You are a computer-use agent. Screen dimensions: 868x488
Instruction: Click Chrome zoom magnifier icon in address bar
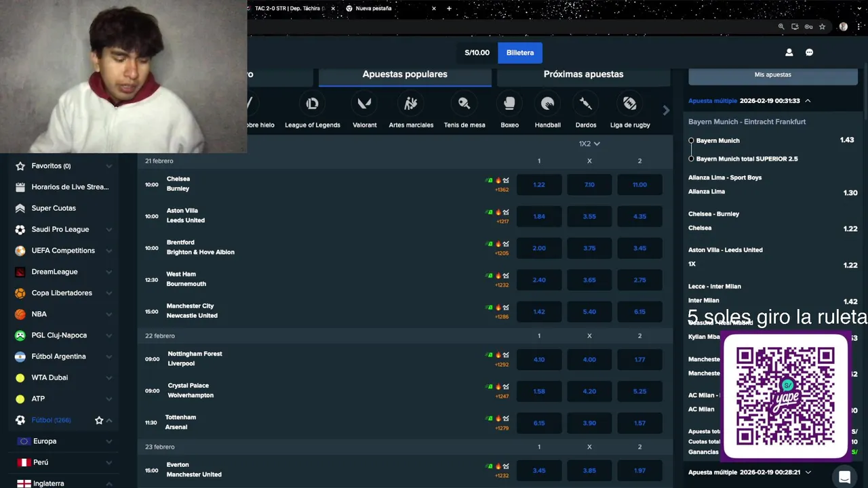coord(782,26)
